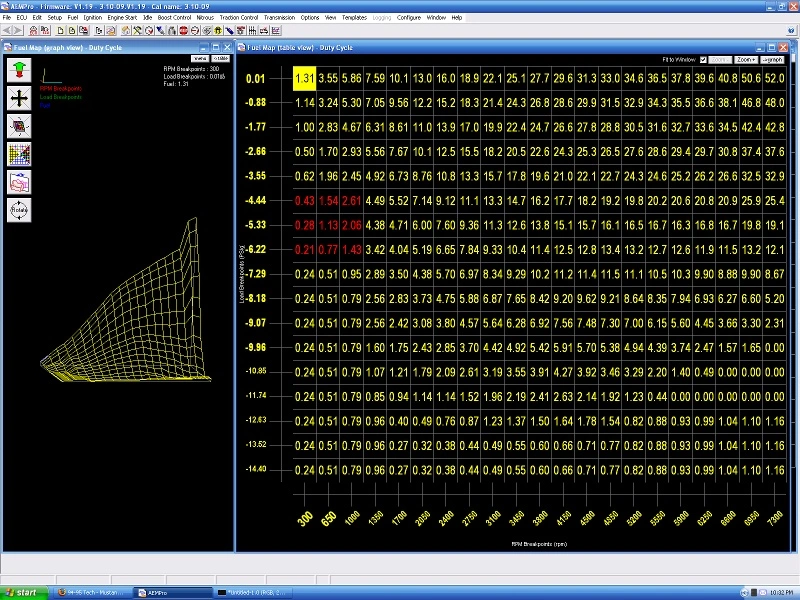Click the vertical bars toolbar icon

[253, 31]
